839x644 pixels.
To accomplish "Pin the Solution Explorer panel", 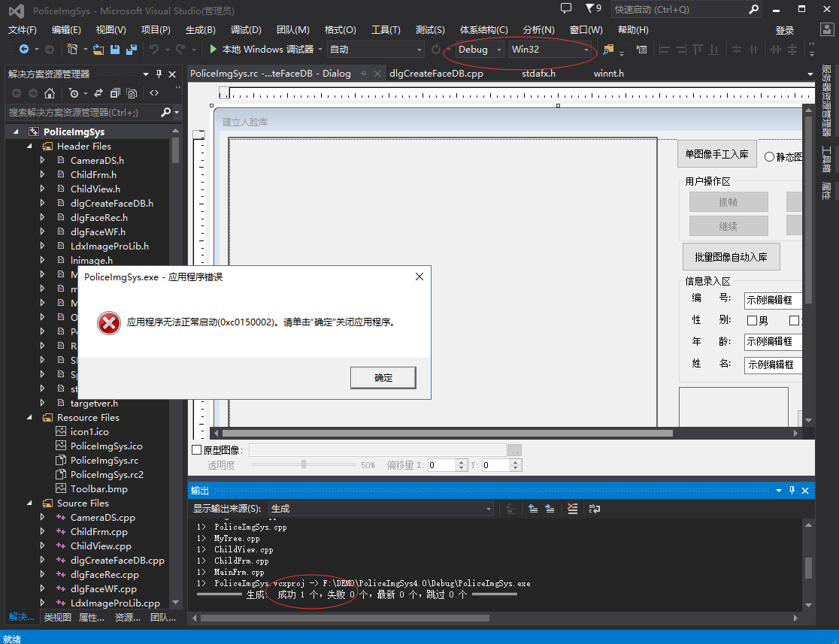I will pyautogui.click(x=159, y=74).
